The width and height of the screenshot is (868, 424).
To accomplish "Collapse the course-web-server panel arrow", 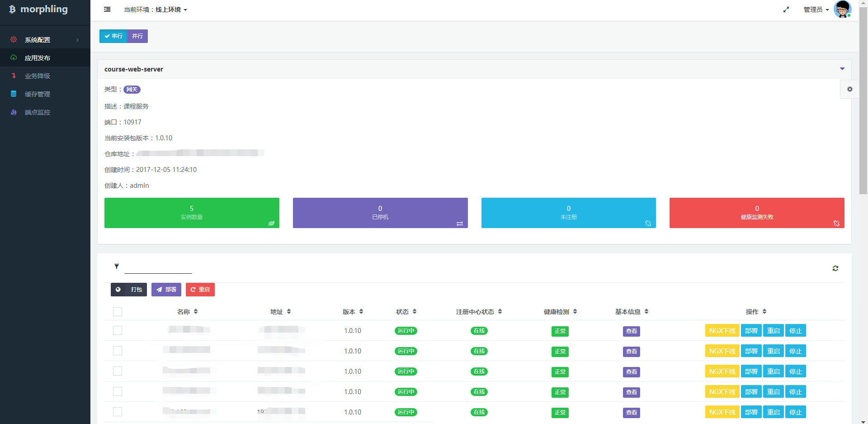I will click(x=842, y=69).
